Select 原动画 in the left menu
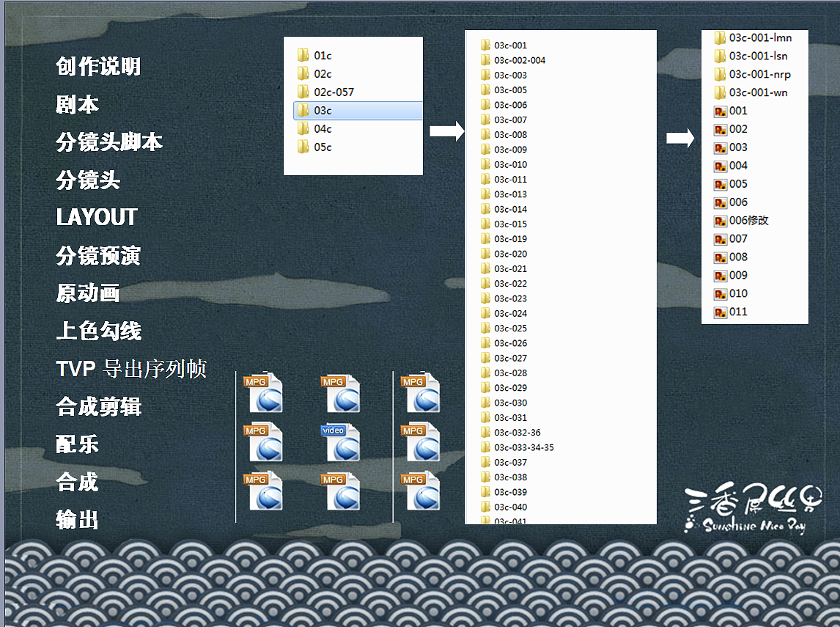The height and width of the screenshot is (627, 840). [x=88, y=293]
